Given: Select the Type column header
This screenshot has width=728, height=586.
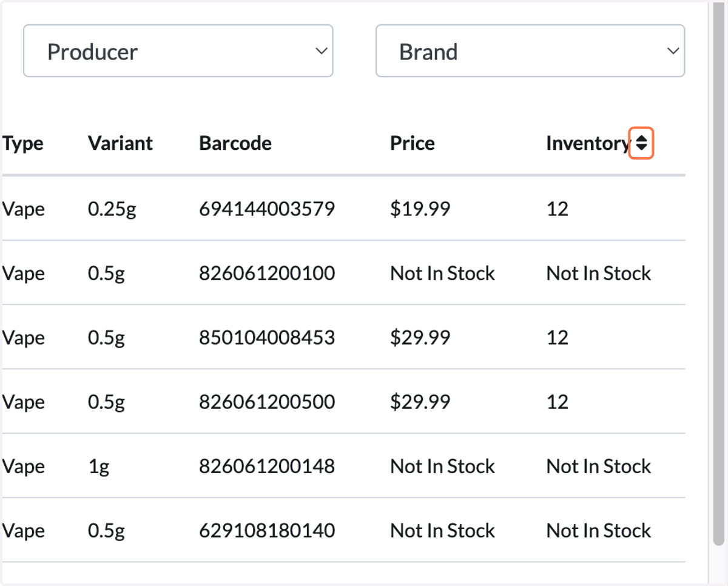Looking at the screenshot, I should [x=23, y=144].
